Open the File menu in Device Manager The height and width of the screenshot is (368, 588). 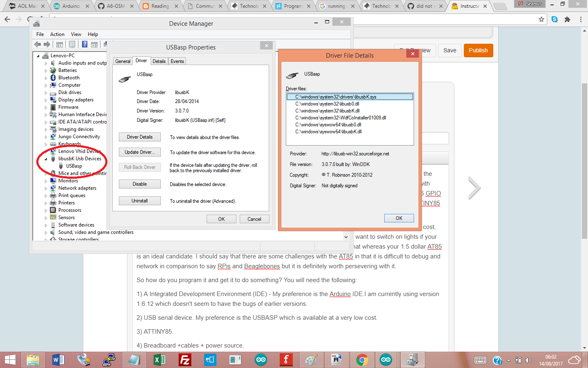[x=40, y=34]
